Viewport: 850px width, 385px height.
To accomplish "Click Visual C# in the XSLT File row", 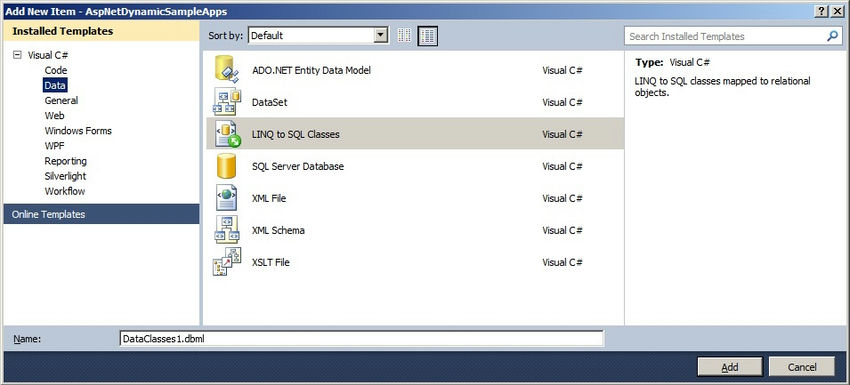I will [562, 262].
